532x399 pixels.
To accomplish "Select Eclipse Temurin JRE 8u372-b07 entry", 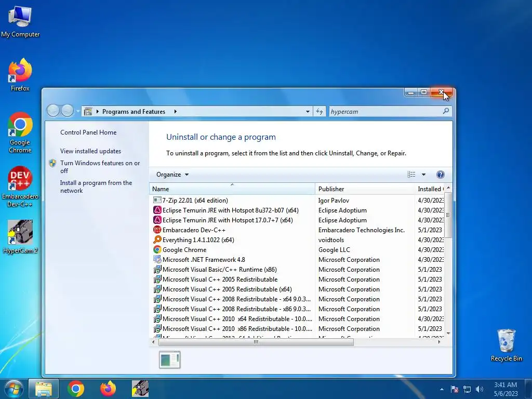I will point(230,210).
